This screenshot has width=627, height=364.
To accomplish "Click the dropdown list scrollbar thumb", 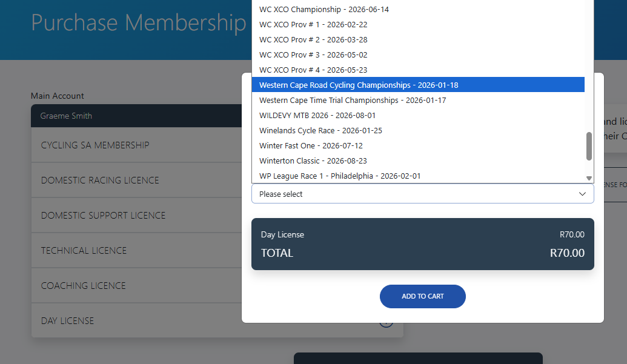I will pos(589,146).
